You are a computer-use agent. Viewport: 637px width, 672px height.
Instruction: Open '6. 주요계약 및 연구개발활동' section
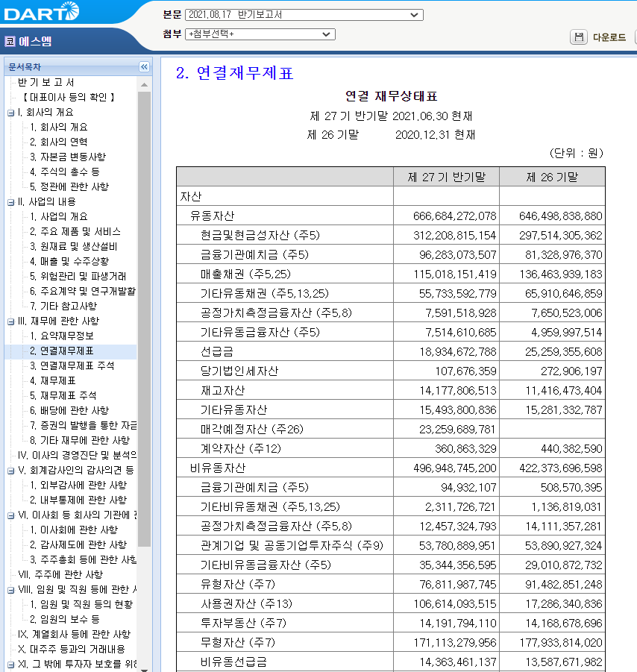coord(83,292)
